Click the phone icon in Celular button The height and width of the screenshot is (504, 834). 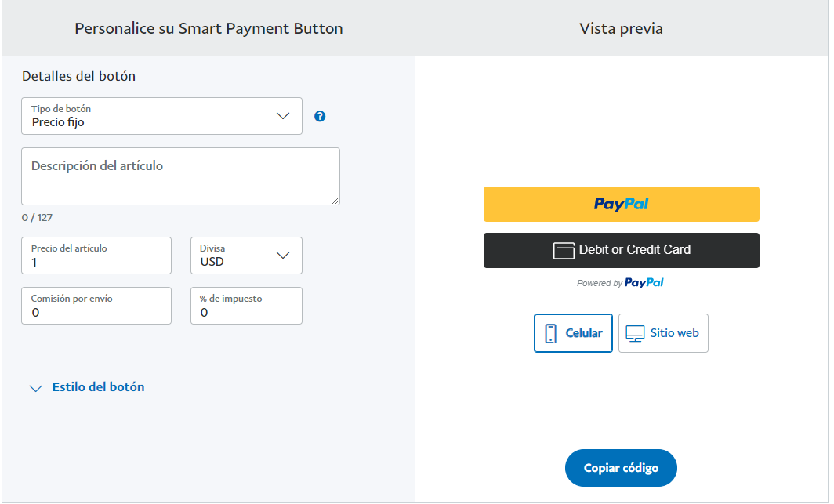point(551,333)
